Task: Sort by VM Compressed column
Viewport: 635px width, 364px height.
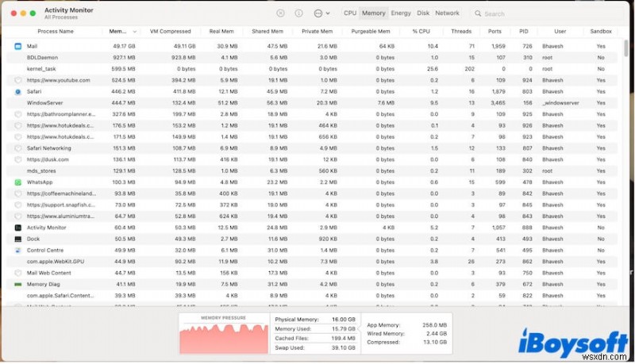Action: click(170, 31)
